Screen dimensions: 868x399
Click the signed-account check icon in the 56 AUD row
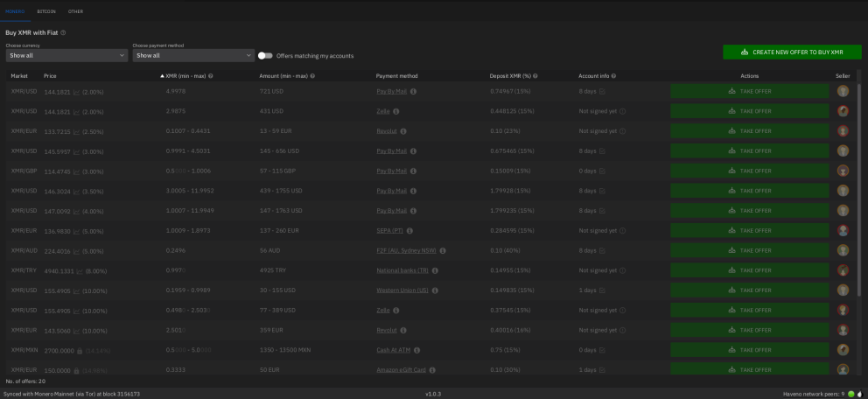(602, 251)
